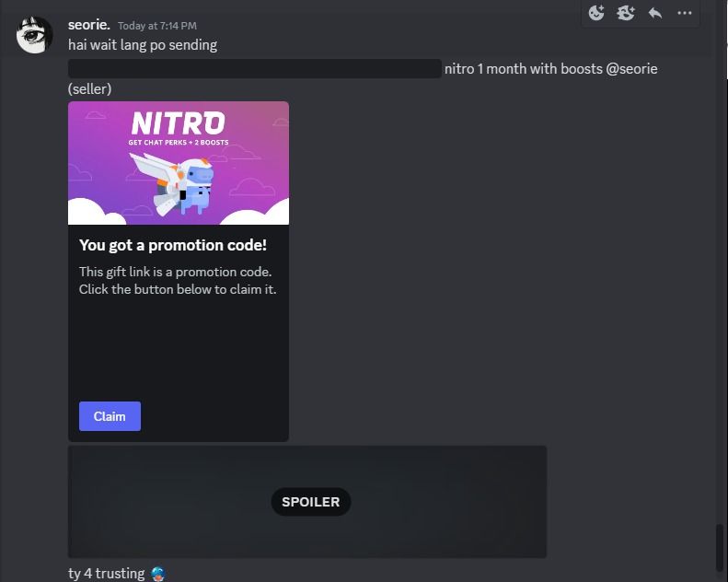The image size is (728, 582).
Task: Click the Today at 7:14 PM timestamp
Action: 157,26
